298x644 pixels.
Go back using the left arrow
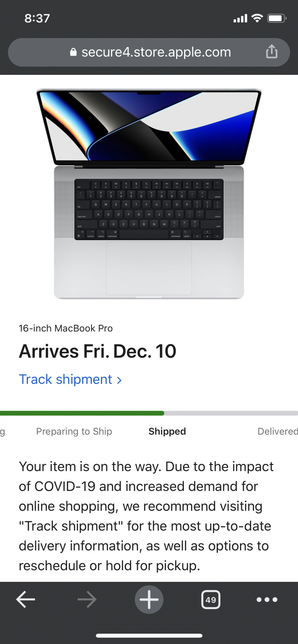(25, 599)
